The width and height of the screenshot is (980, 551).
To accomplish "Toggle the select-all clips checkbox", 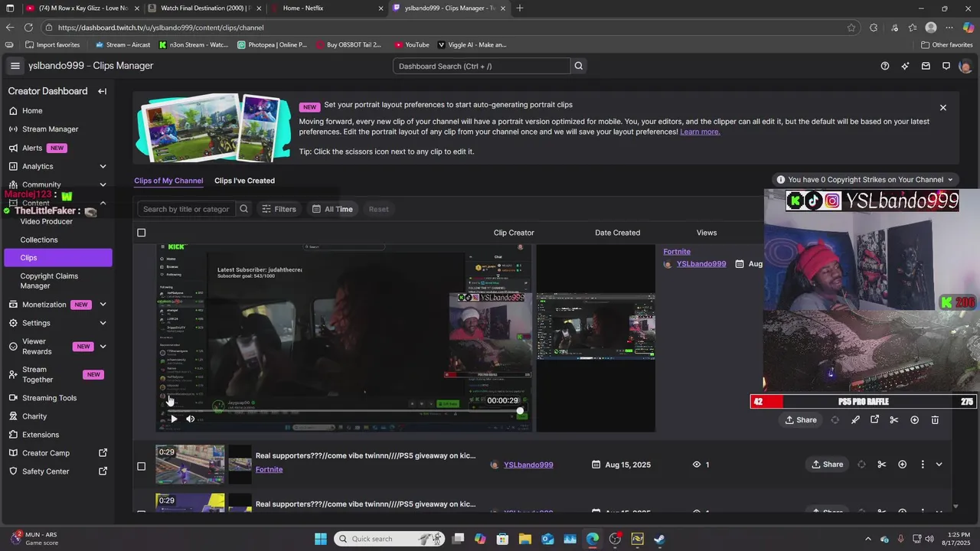I will click(x=141, y=233).
